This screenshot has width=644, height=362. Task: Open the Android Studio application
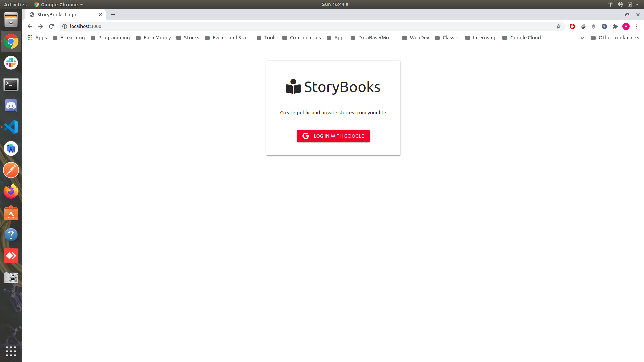click(11, 148)
